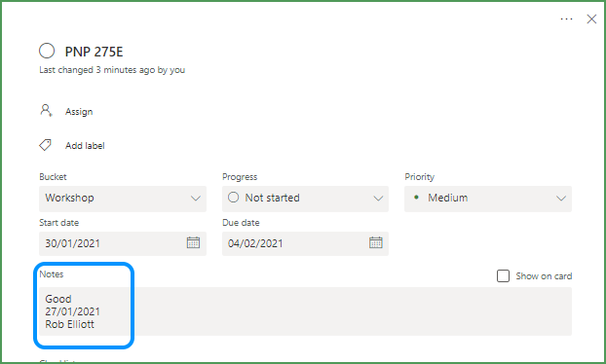
Task: Expand the Bucket Workshop dropdown
Action: [123, 199]
